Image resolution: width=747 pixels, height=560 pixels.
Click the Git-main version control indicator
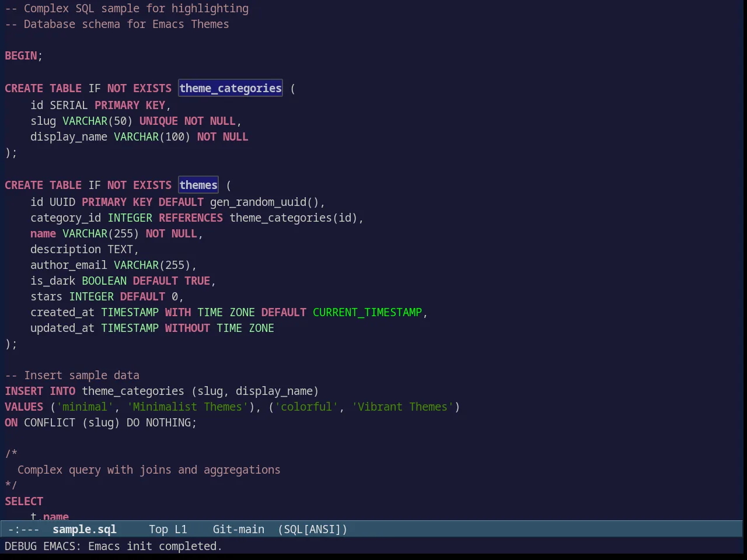pos(239,529)
